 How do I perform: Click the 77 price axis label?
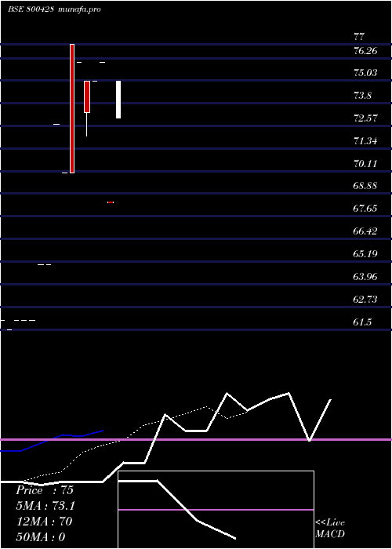point(359,36)
